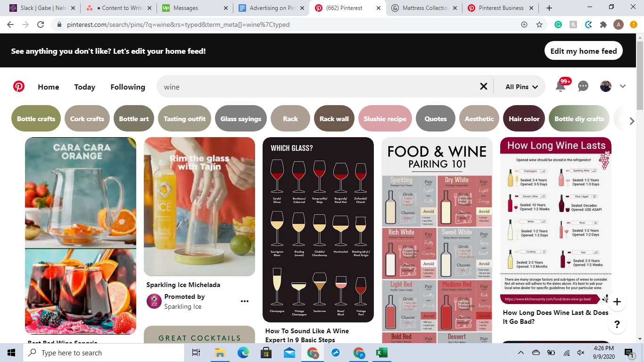This screenshot has height=362, width=644.
Task: Open the messages speech bubble icon
Action: click(x=583, y=87)
